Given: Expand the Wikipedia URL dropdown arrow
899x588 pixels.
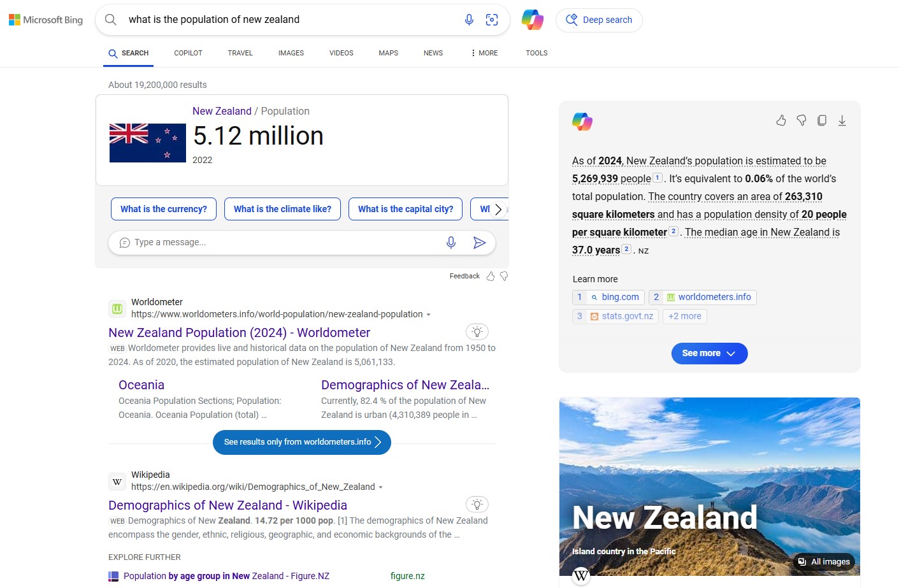Looking at the screenshot, I should pyautogui.click(x=380, y=487).
